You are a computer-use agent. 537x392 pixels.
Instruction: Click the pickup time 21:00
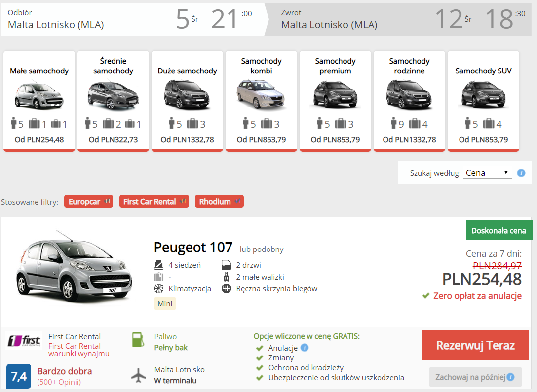point(231,19)
